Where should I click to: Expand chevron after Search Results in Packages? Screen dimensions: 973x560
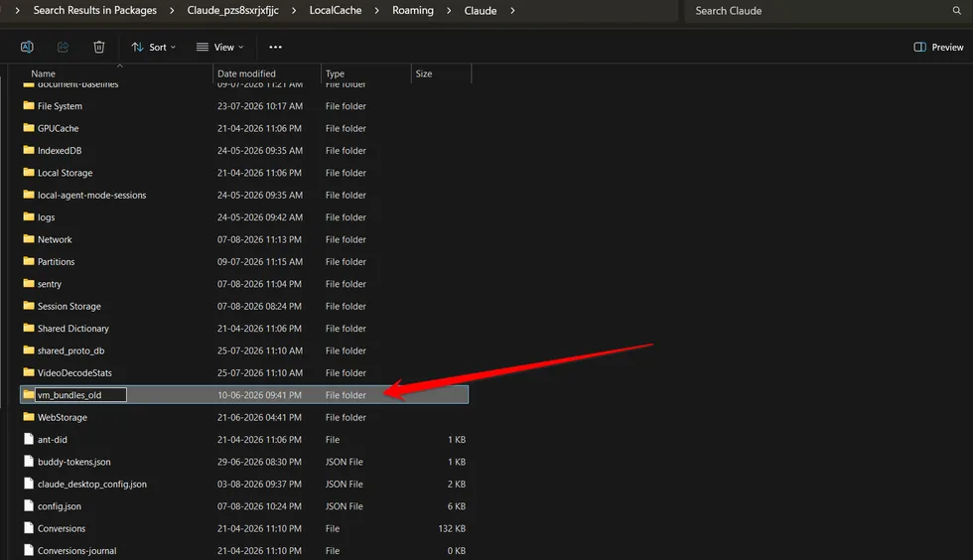click(172, 11)
